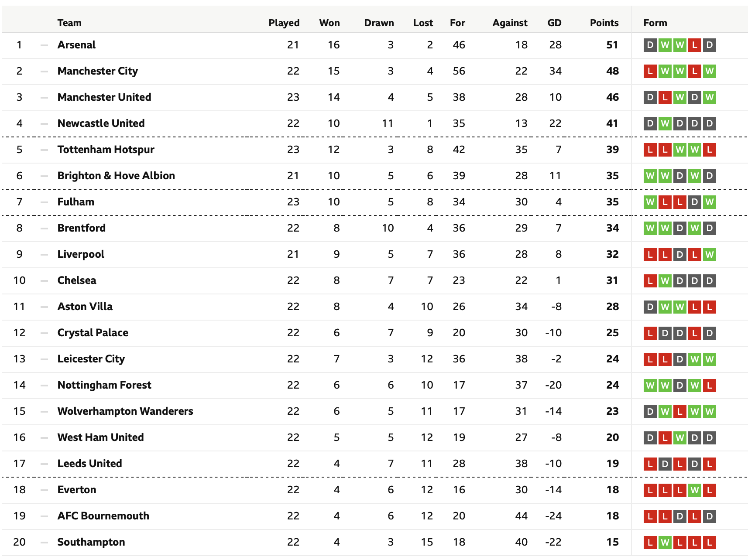This screenshot has height=560, width=748.
Task: Click Newcastle United's green W form badge
Action: pyautogui.click(x=665, y=123)
